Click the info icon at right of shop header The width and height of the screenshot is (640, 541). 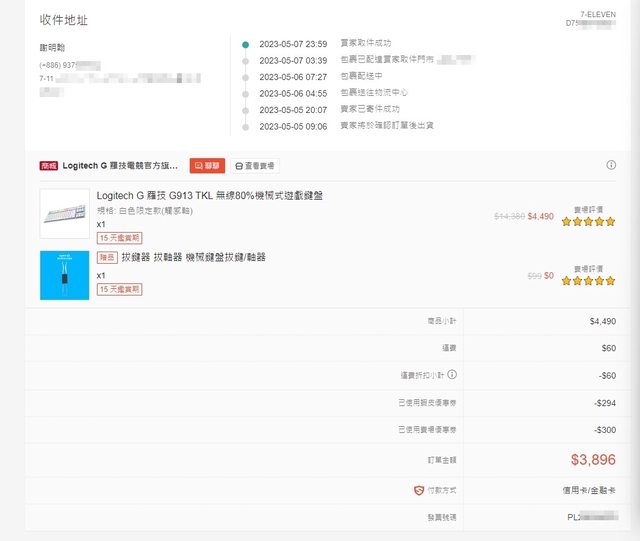[611, 165]
